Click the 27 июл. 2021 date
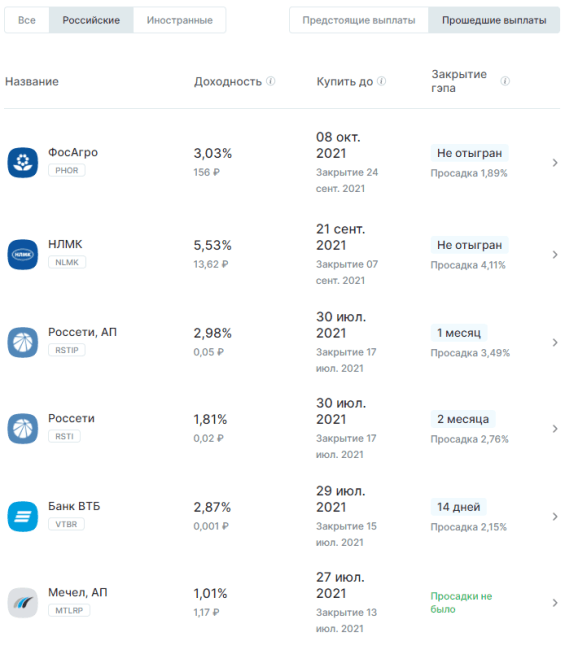 click(x=340, y=585)
